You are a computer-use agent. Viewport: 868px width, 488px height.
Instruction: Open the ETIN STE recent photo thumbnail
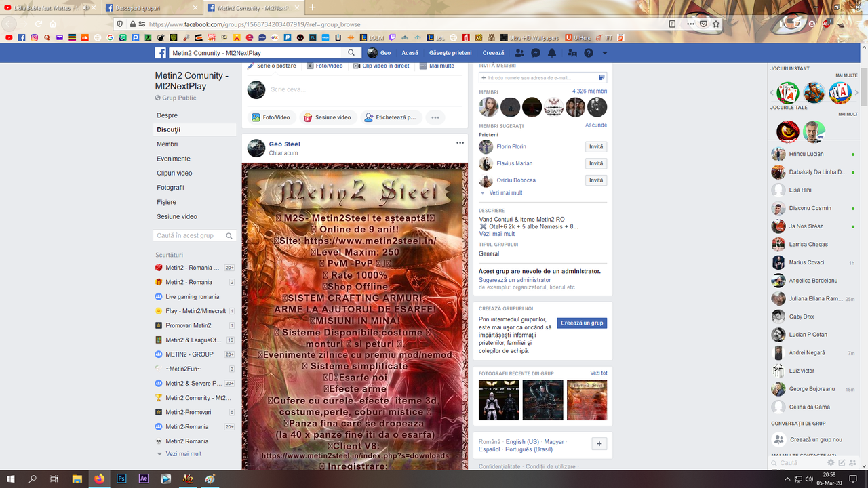click(498, 400)
